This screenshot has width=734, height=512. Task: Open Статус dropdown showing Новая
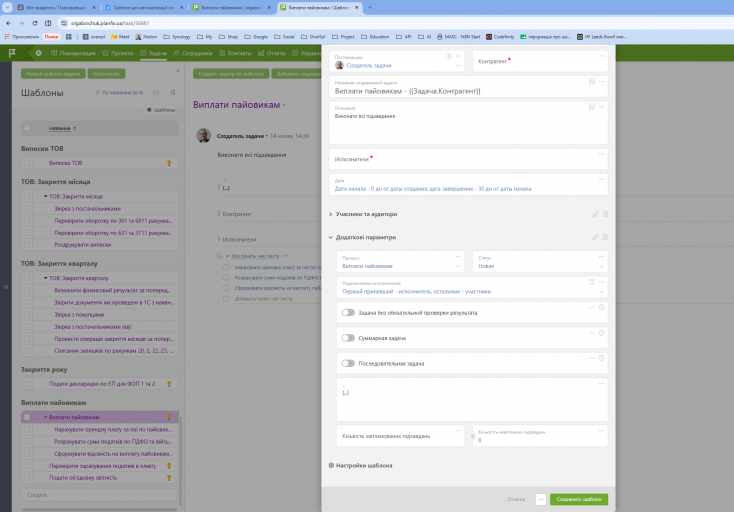[540, 262]
